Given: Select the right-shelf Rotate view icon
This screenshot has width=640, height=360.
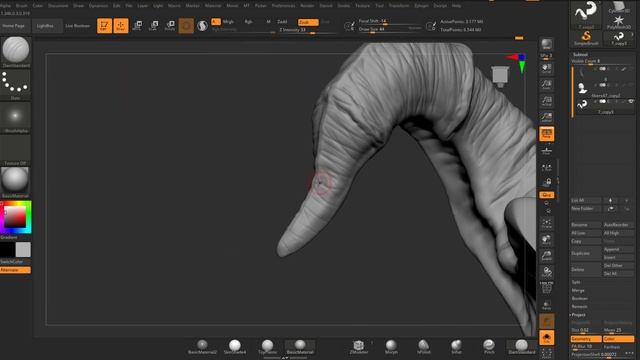Looking at the screenshot, I should click(x=547, y=272).
